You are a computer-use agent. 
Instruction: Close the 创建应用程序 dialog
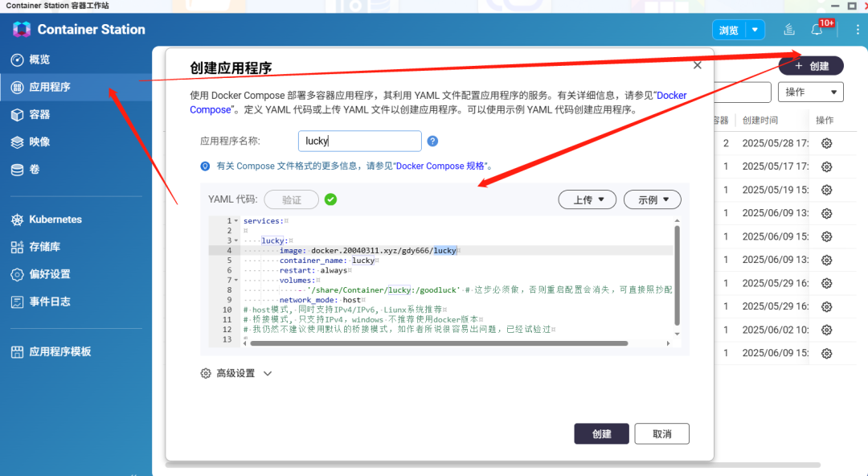pos(698,65)
